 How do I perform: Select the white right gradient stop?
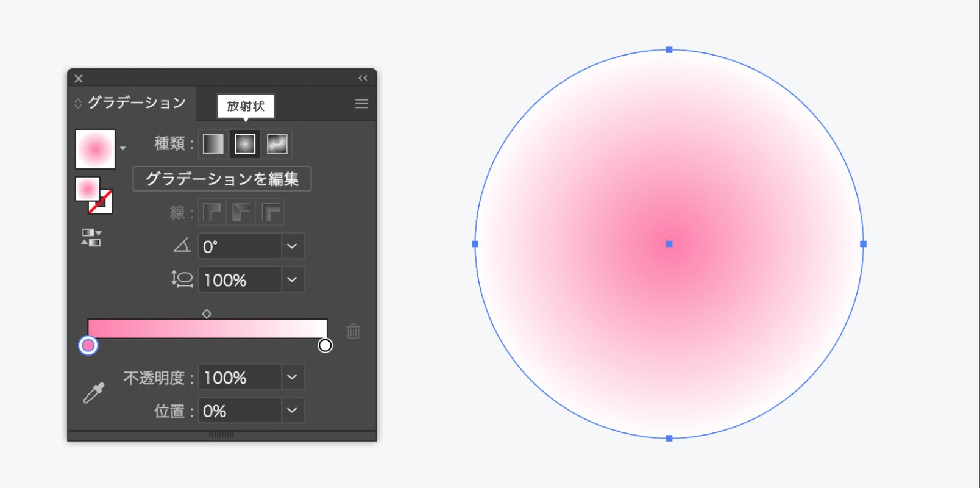pyautogui.click(x=325, y=346)
